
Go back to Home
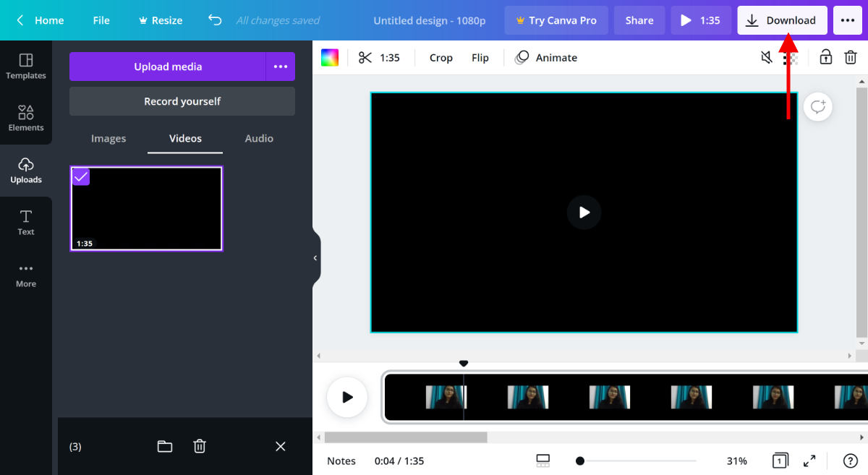(x=41, y=20)
